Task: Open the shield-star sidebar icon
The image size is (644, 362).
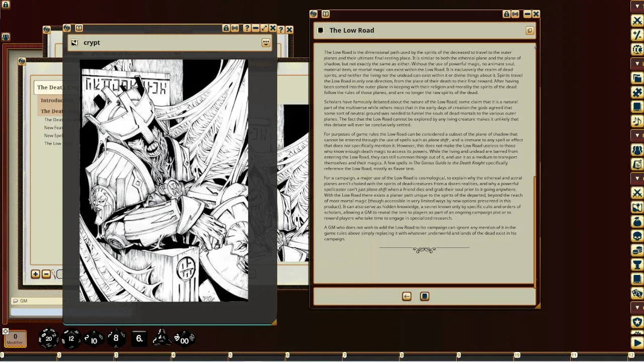Action: point(637,322)
